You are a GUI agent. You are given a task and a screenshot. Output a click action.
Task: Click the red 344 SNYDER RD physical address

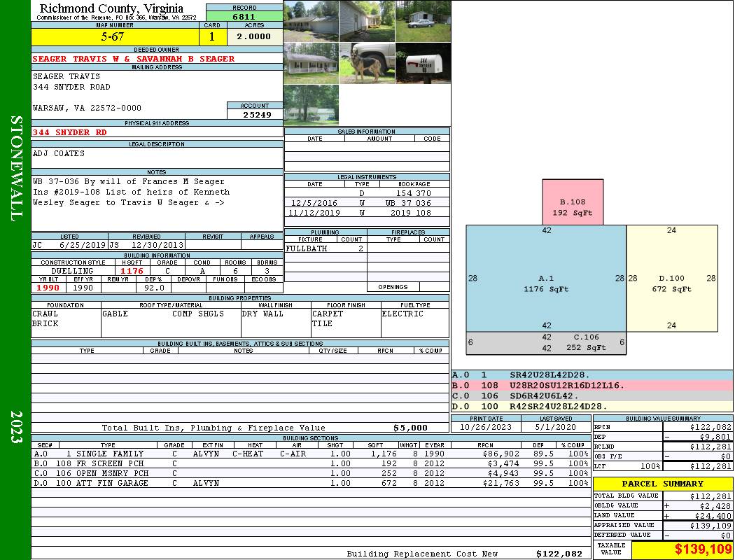tap(70, 132)
